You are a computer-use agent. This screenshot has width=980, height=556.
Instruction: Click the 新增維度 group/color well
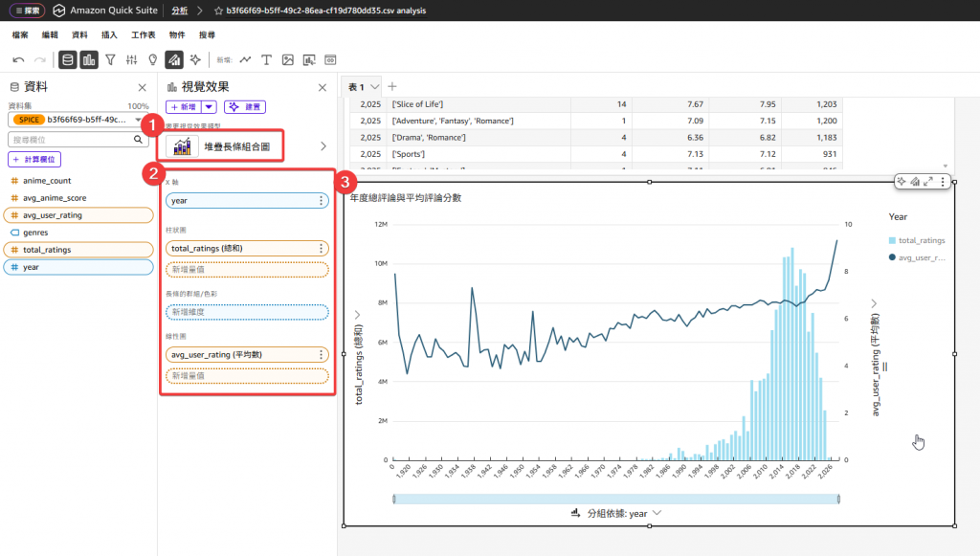[248, 312]
